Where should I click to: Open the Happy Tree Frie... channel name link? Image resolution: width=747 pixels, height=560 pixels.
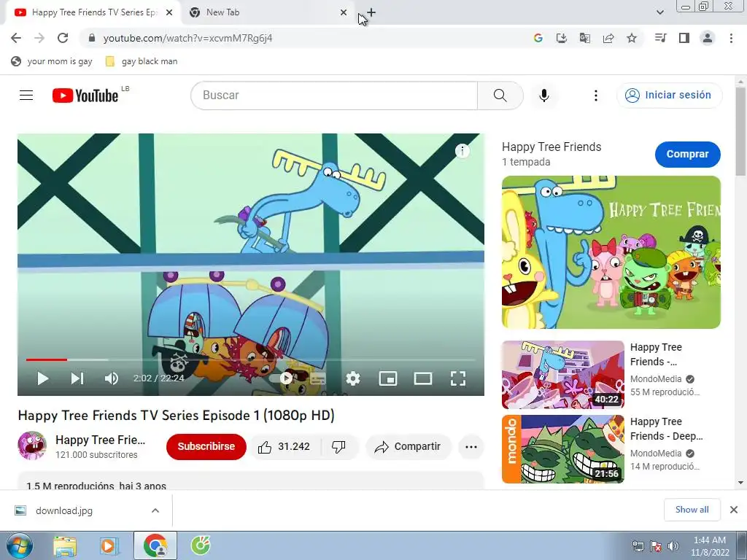tap(100, 440)
